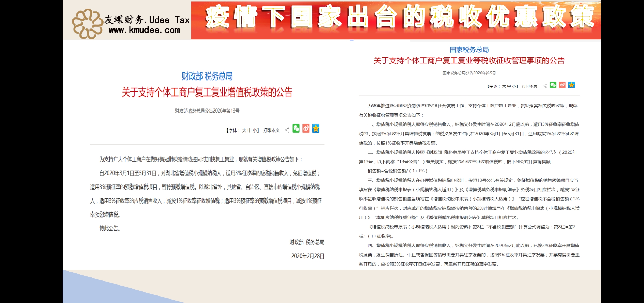Click the paragraph beginning 四、增值税小规模纳税人取得
This screenshot has height=303, width=644.
click(x=469, y=255)
